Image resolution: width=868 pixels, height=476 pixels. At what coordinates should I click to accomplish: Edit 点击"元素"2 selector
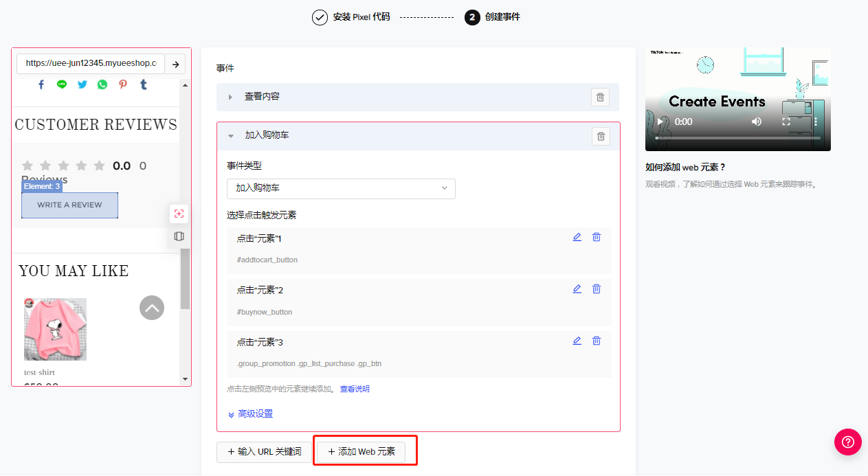pos(577,288)
